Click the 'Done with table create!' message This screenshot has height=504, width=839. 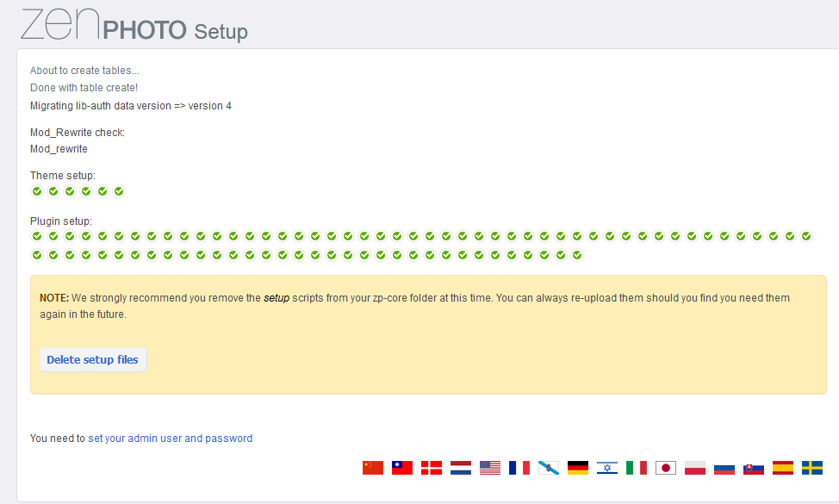point(84,88)
